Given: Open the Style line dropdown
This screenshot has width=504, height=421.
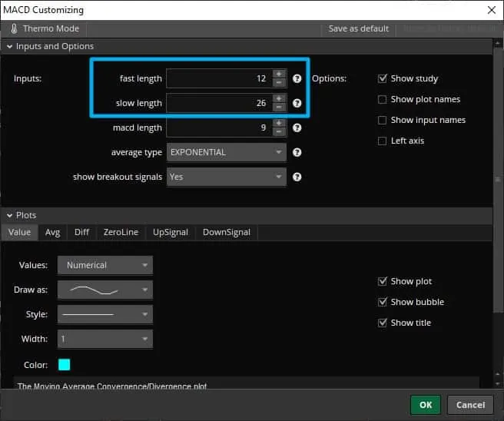Looking at the screenshot, I should [x=105, y=314].
